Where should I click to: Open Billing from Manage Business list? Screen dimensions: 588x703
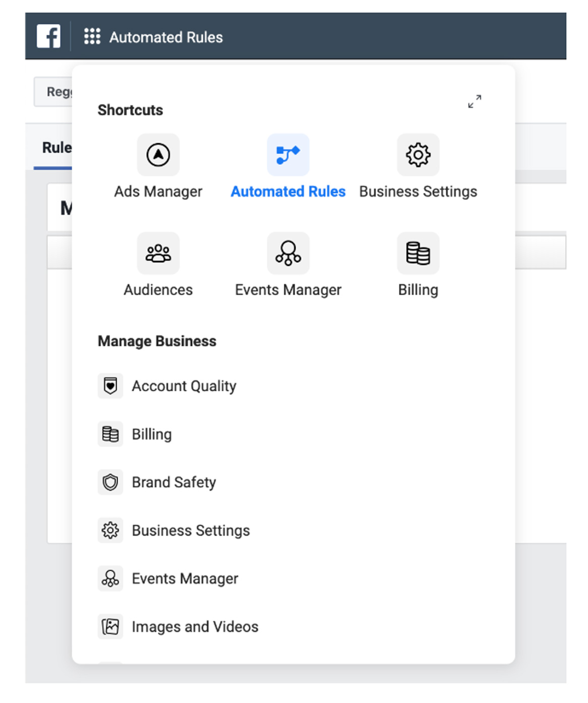(x=151, y=434)
